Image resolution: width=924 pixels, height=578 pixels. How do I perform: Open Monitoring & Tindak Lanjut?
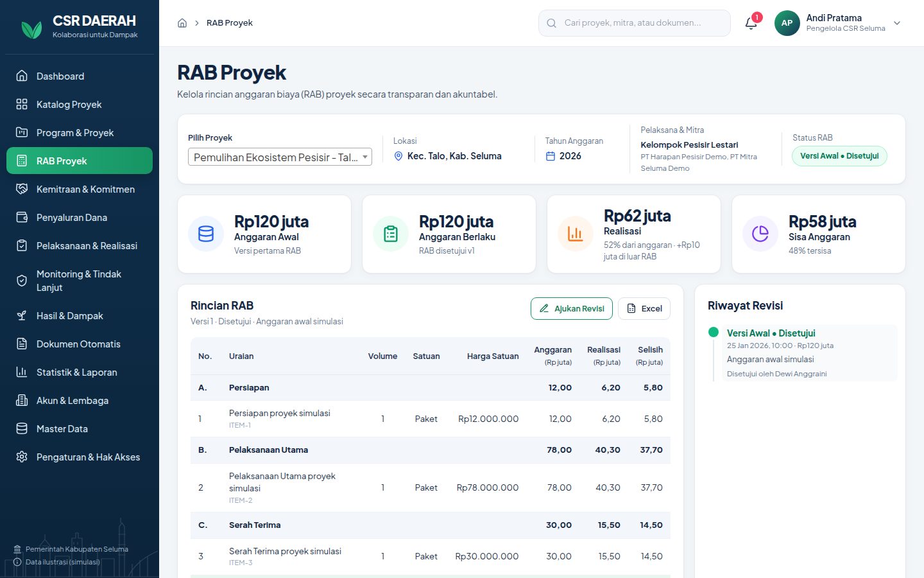[x=80, y=281]
